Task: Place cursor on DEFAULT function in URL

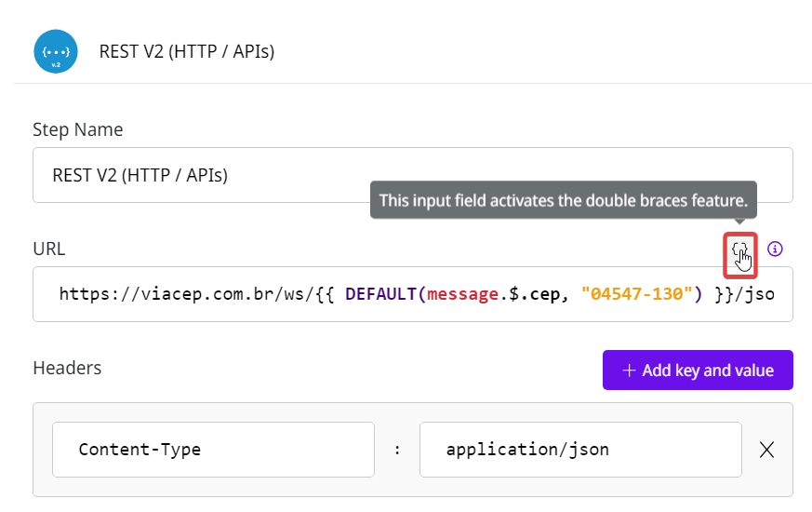Action: point(378,294)
